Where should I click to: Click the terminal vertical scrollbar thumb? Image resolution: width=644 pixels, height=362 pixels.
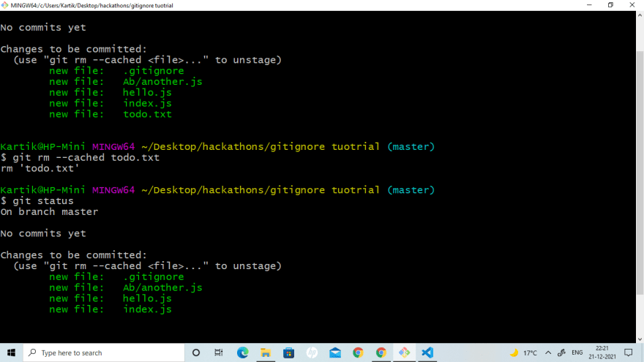[x=640, y=173]
